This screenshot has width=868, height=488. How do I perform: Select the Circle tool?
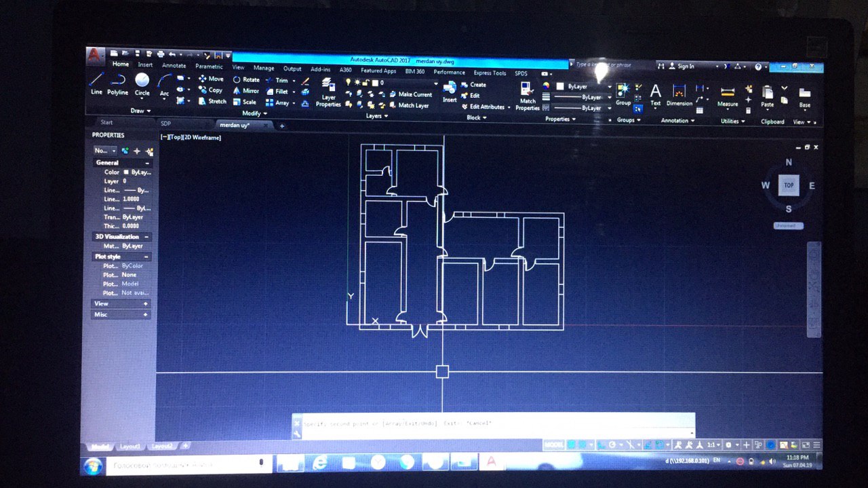pos(142,84)
